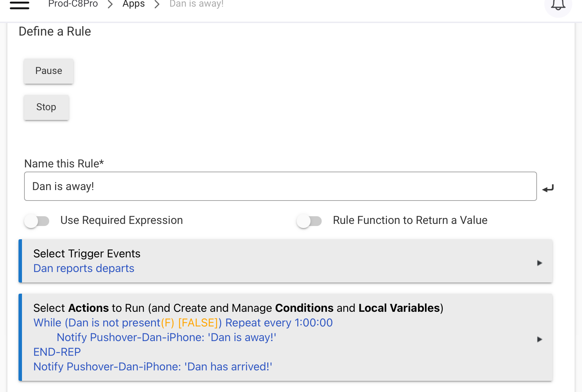
Task: Click END-REP action line
Action: 57,352
